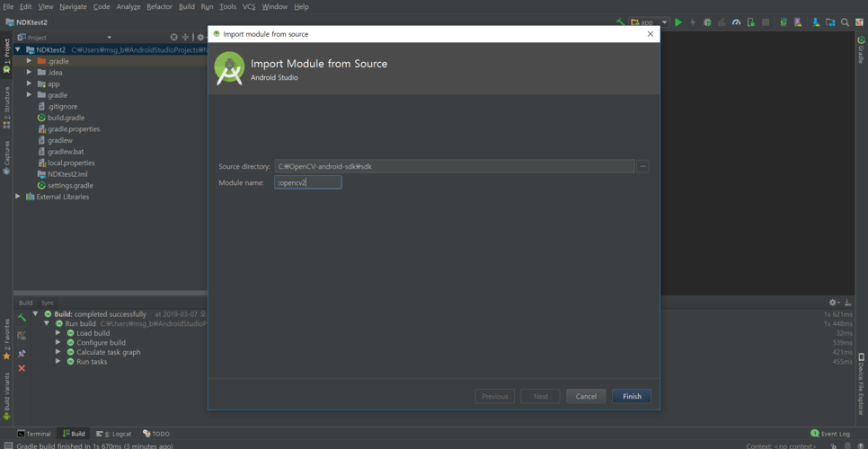Open the TODO tool window tab

(x=156, y=434)
